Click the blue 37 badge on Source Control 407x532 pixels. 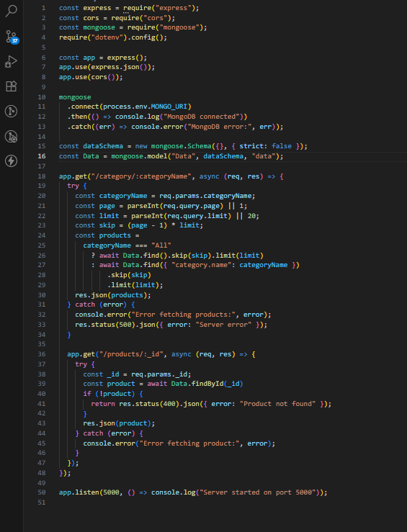click(15, 41)
